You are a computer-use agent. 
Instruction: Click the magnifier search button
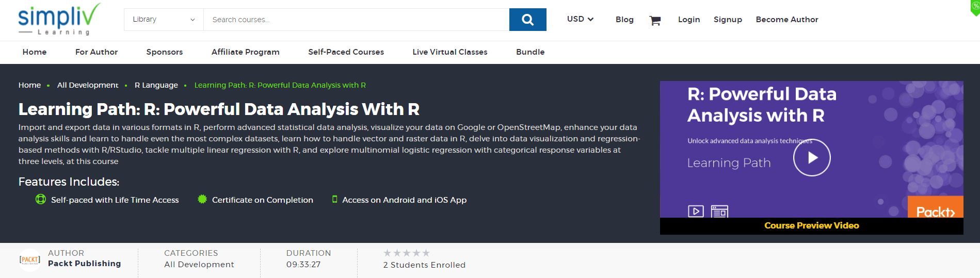(527, 20)
